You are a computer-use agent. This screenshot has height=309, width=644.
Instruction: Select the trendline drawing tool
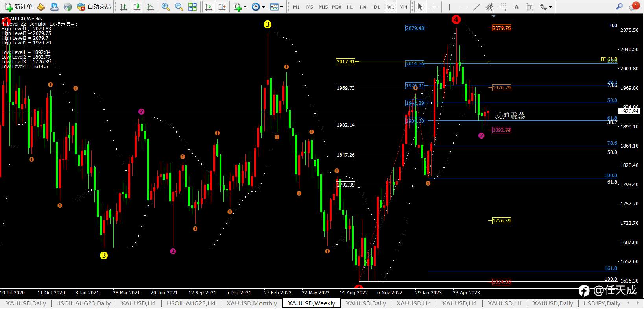(476, 7)
